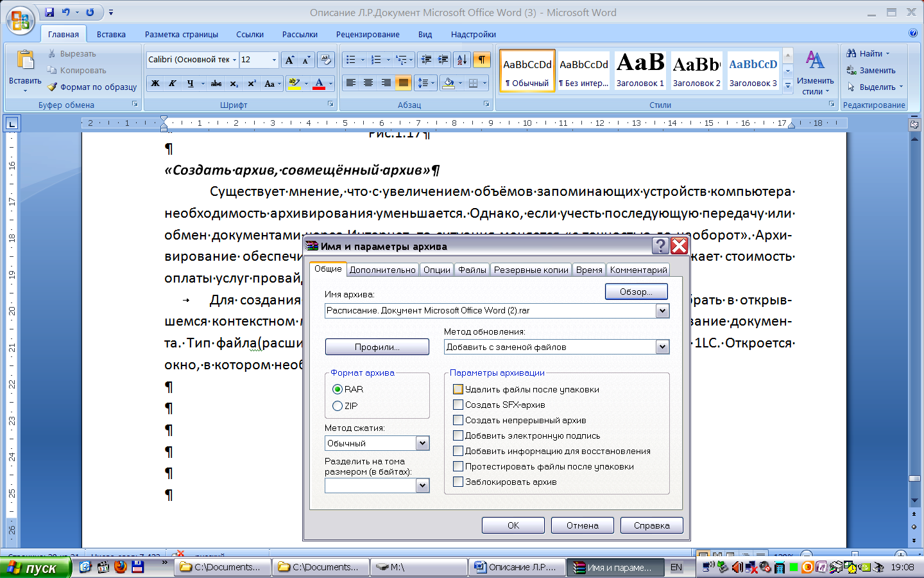
Task: Open 'Метод сжатия' compression dropdown
Action: [422, 443]
